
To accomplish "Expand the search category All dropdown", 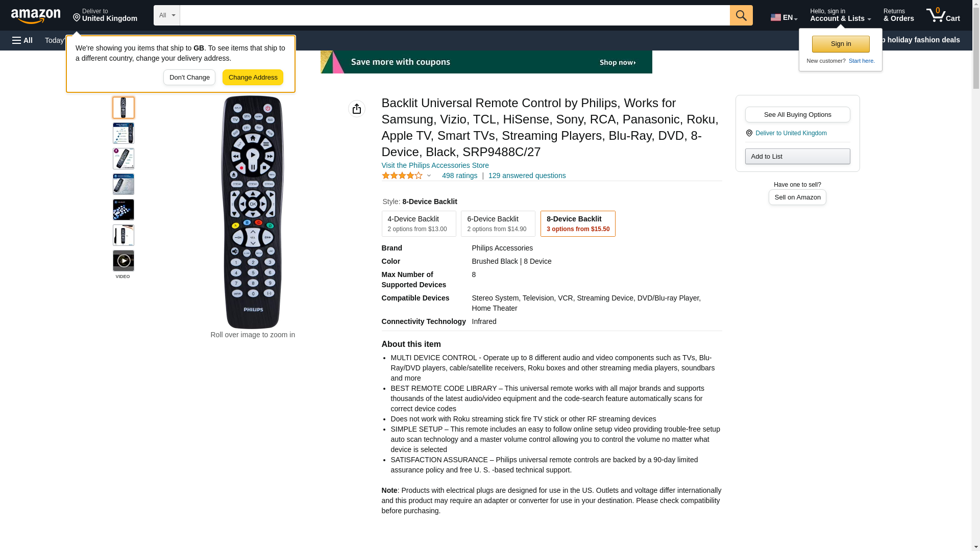I will [x=167, y=15].
